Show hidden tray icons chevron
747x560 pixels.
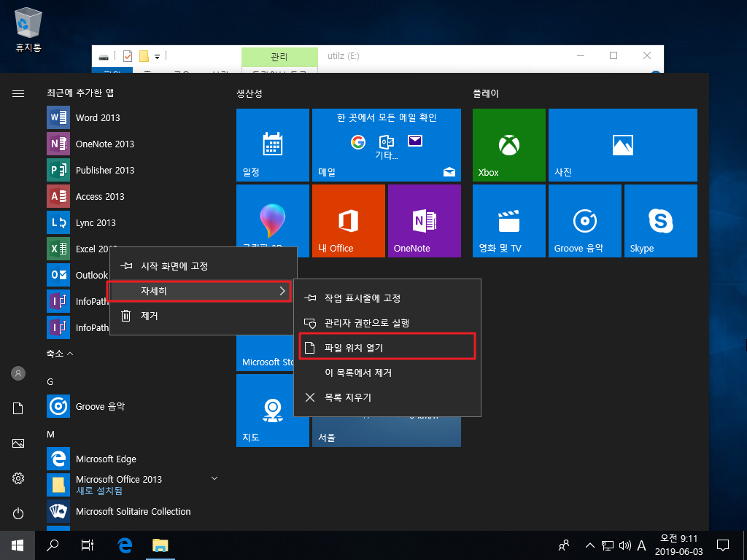(589, 545)
